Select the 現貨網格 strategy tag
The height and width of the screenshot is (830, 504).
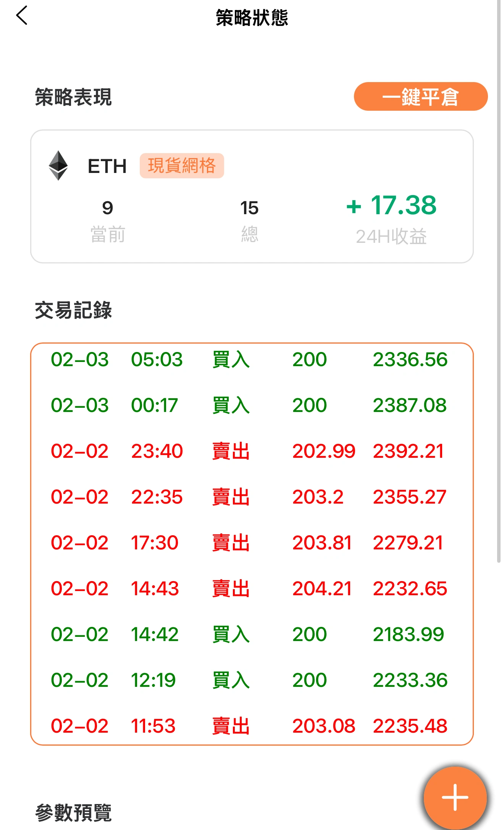click(x=182, y=166)
